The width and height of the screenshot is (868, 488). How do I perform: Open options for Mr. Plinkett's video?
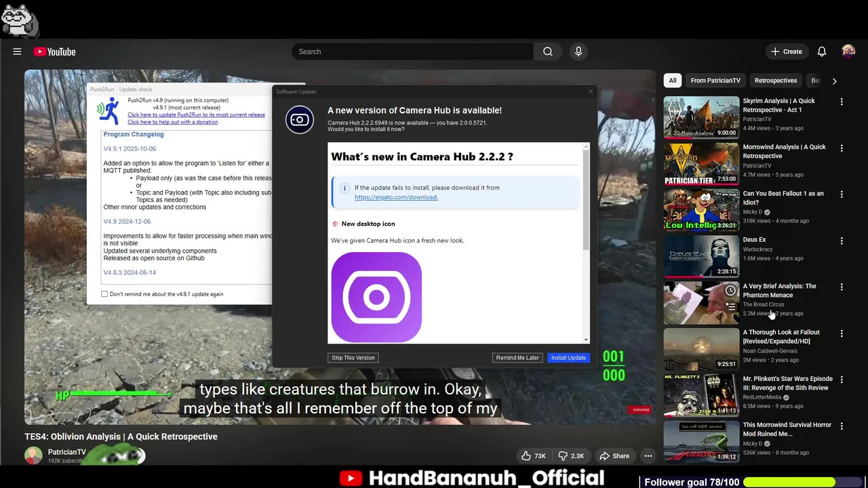(x=842, y=380)
